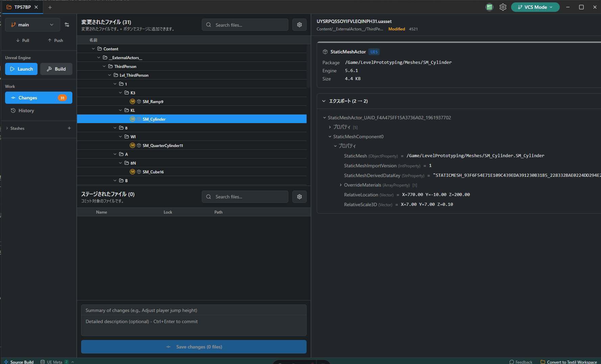
Task: Open application settings gear in title bar
Action: coord(503,7)
